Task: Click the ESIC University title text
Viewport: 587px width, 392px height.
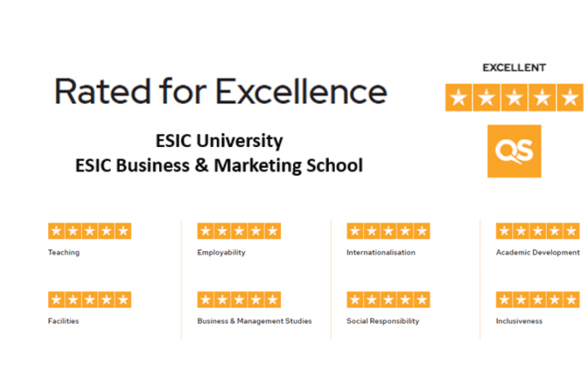Action: point(219,141)
